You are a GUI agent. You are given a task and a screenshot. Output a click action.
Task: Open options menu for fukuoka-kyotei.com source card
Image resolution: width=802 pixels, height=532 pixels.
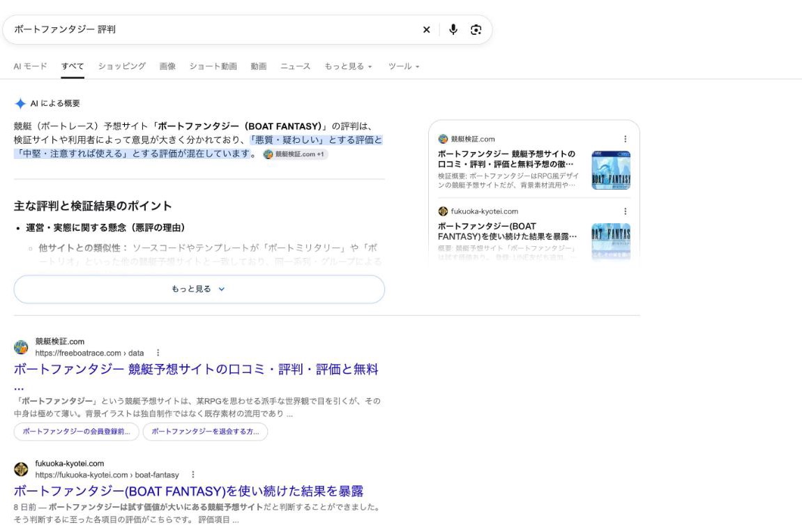(x=625, y=211)
